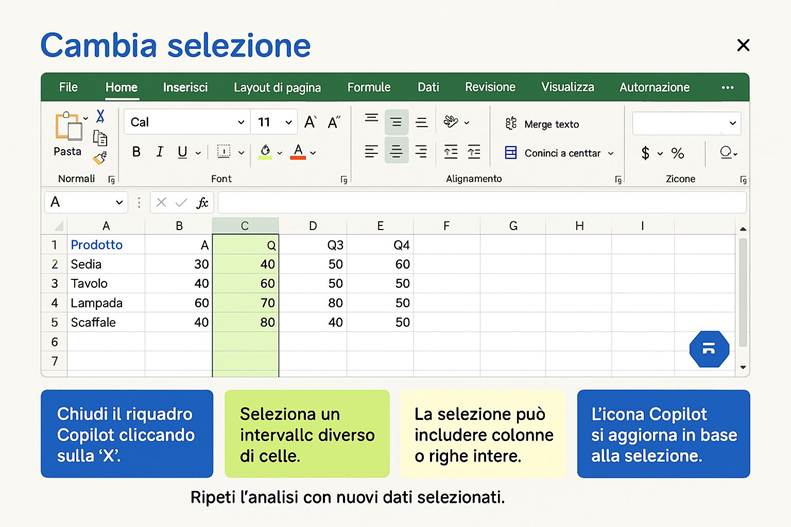Click Merge texto wrap button
The width and height of the screenshot is (791, 527).
[542, 124]
